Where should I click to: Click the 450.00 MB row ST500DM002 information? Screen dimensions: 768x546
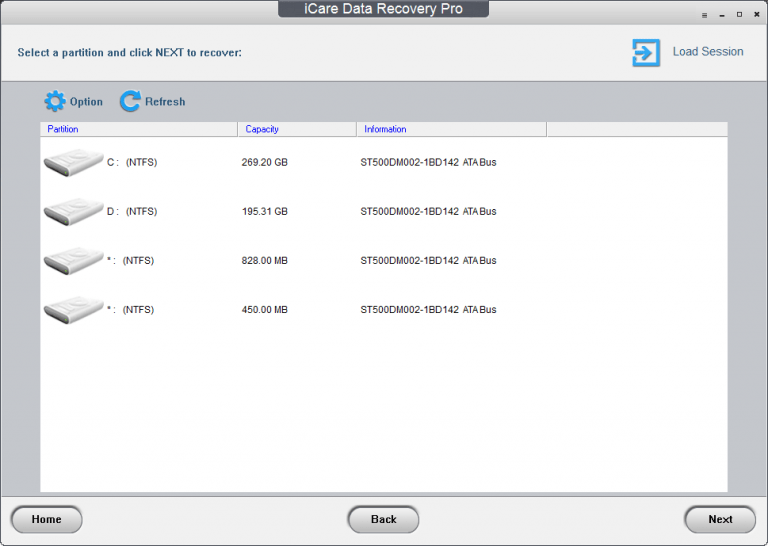428,309
